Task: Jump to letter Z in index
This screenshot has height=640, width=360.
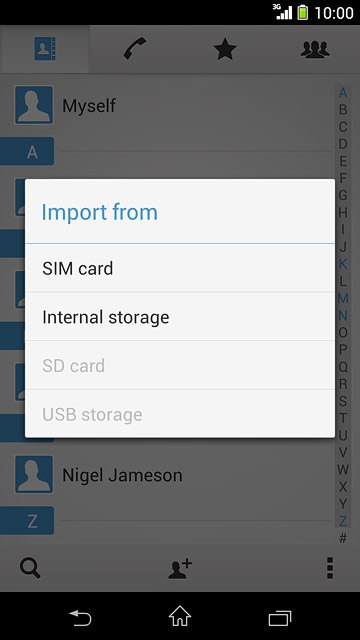Action: (343, 521)
